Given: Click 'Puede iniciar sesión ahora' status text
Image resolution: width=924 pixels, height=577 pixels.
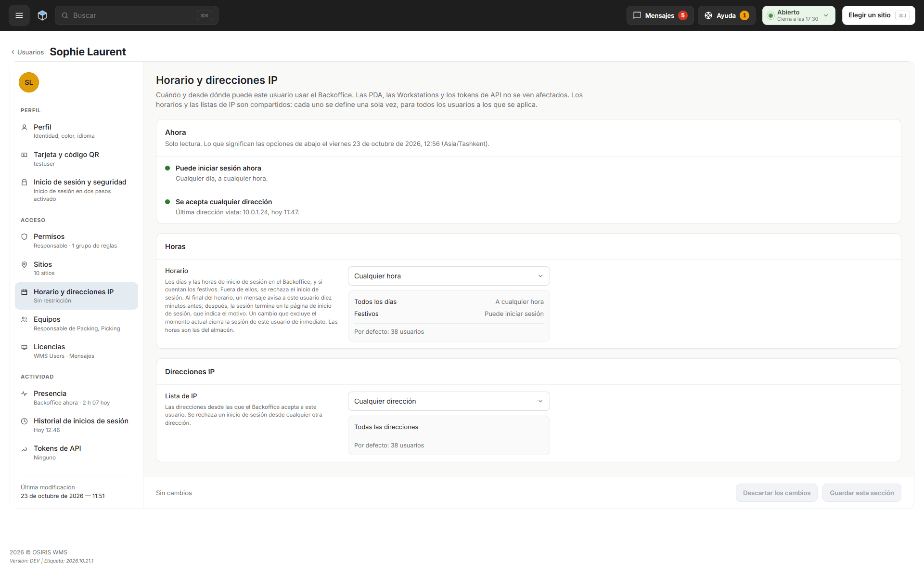Looking at the screenshot, I should click(218, 168).
